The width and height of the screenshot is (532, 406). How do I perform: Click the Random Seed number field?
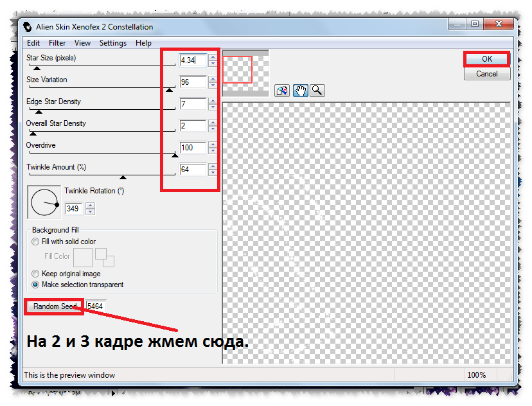point(96,306)
